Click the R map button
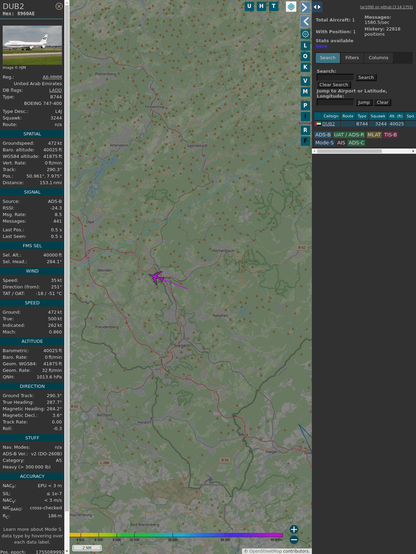Viewport: 416px width, 554px height. 305,130
